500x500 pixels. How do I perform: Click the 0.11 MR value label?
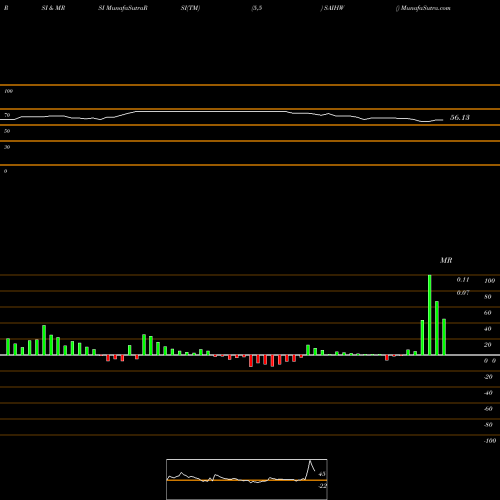(463, 280)
